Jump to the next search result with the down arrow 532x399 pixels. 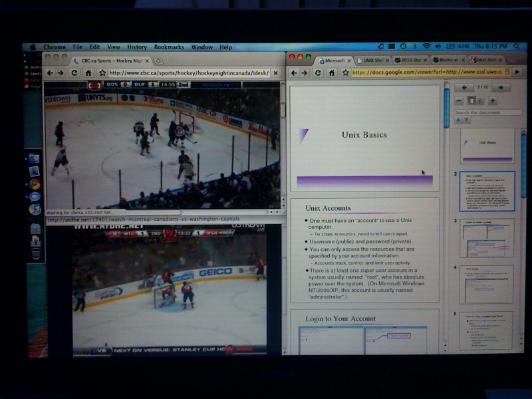[467, 120]
